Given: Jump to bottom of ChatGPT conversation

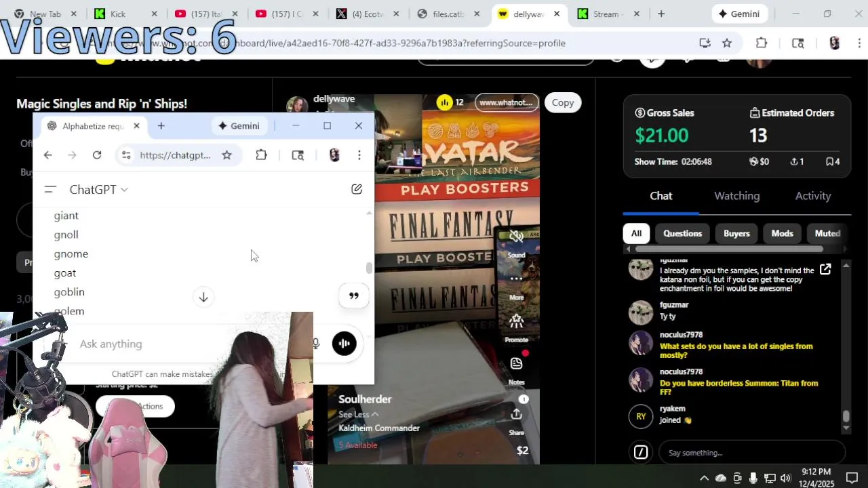Looking at the screenshot, I should tap(203, 297).
